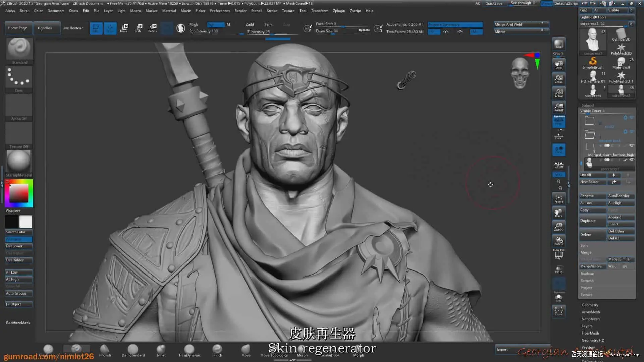Screen dimensions: 644x362
Task: Click the Actual size icon
Action: pos(558,93)
